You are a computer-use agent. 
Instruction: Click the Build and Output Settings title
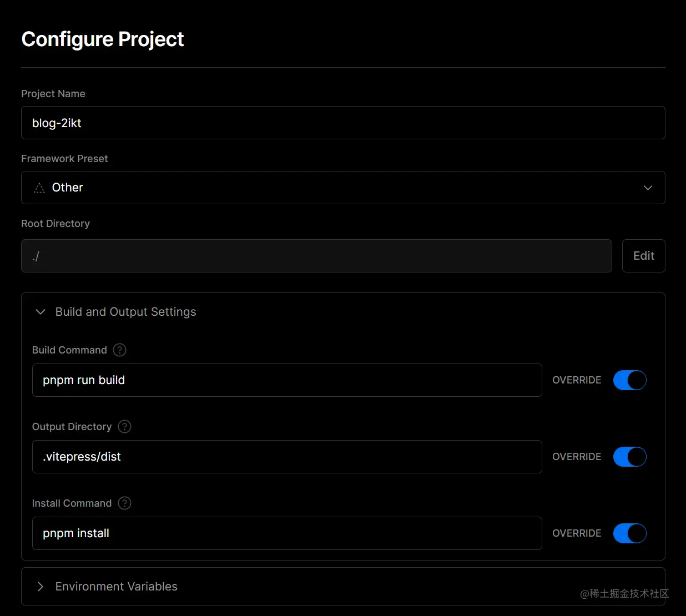(126, 312)
